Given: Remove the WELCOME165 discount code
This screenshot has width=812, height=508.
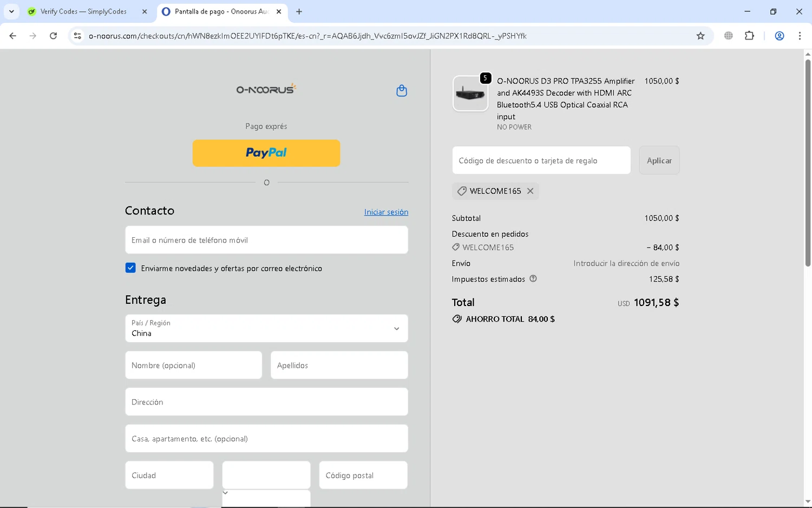Looking at the screenshot, I should point(531,191).
